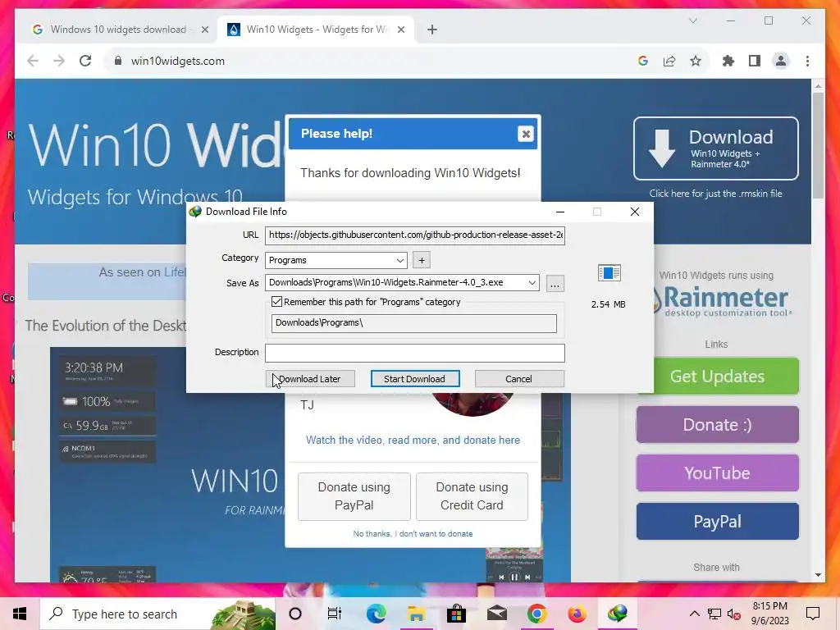Click the page vertical scrollbar thumb

[818, 146]
